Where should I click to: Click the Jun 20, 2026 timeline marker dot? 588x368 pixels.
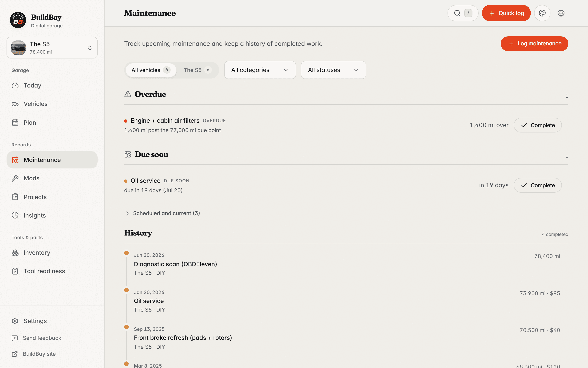pos(126,253)
